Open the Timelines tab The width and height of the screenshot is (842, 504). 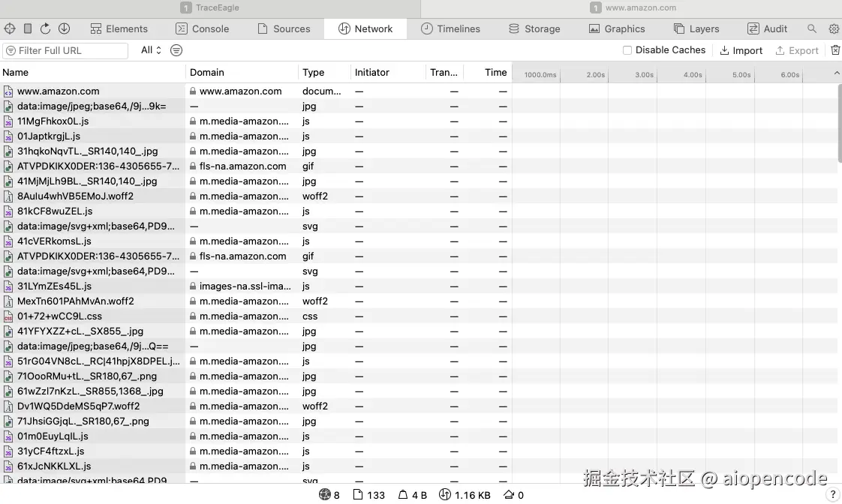(x=450, y=29)
